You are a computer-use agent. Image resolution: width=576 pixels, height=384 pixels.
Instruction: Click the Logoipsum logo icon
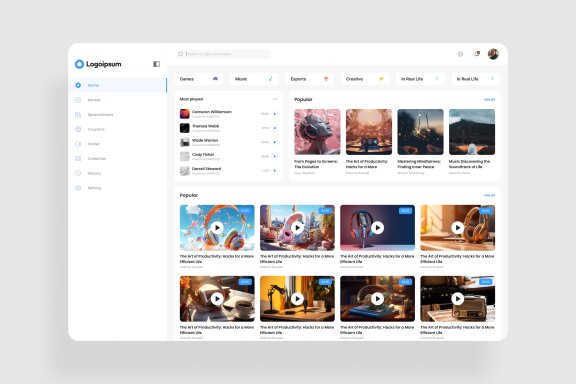tap(79, 64)
